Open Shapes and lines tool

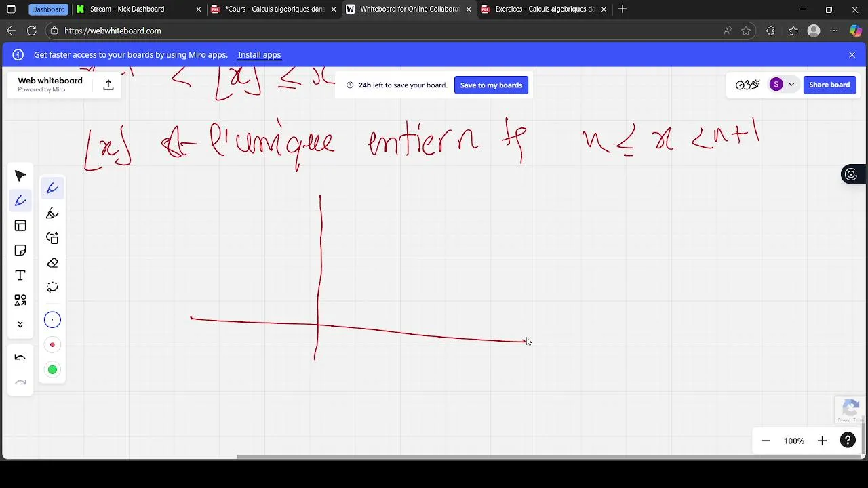point(20,300)
